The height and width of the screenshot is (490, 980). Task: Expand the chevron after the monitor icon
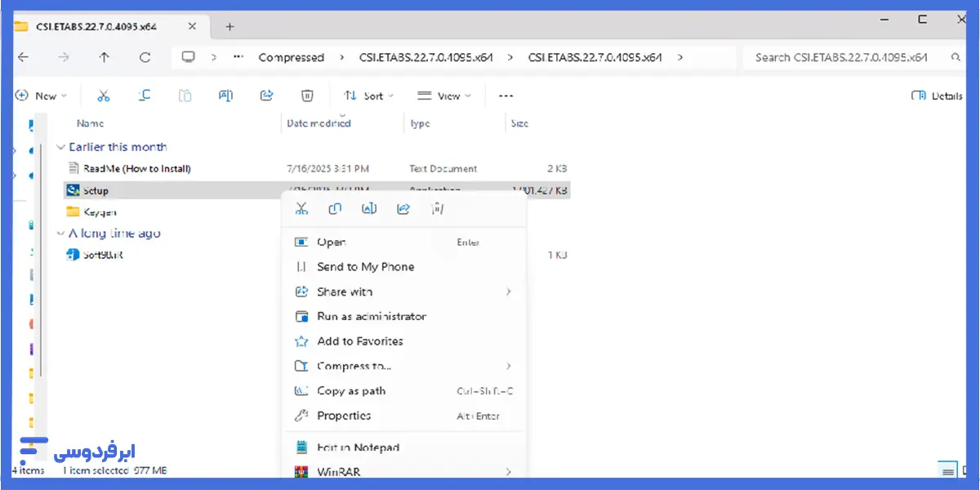[214, 57]
